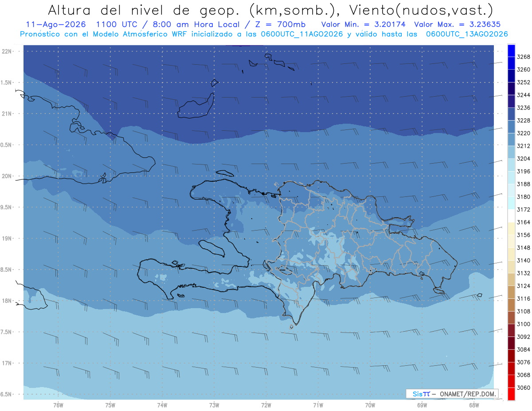Click the legend value 3076
The height and width of the screenshot is (411, 532).
tap(524, 362)
